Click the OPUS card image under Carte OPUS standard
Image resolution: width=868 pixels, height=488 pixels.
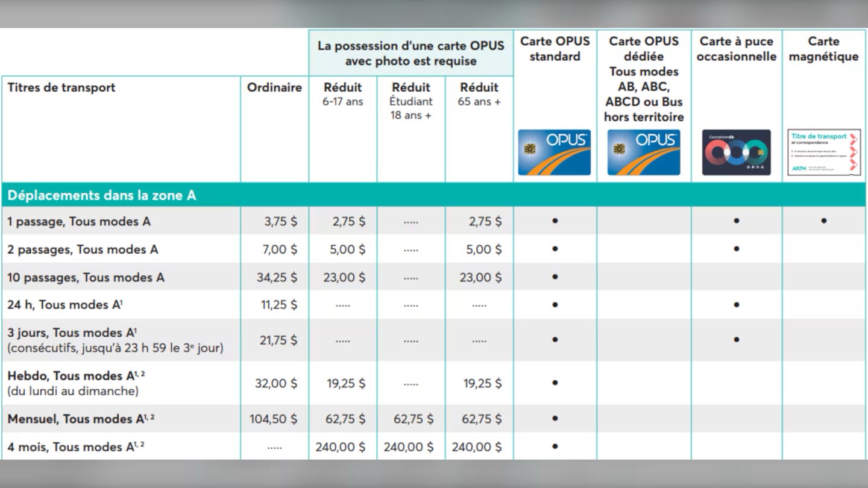[555, 152]
